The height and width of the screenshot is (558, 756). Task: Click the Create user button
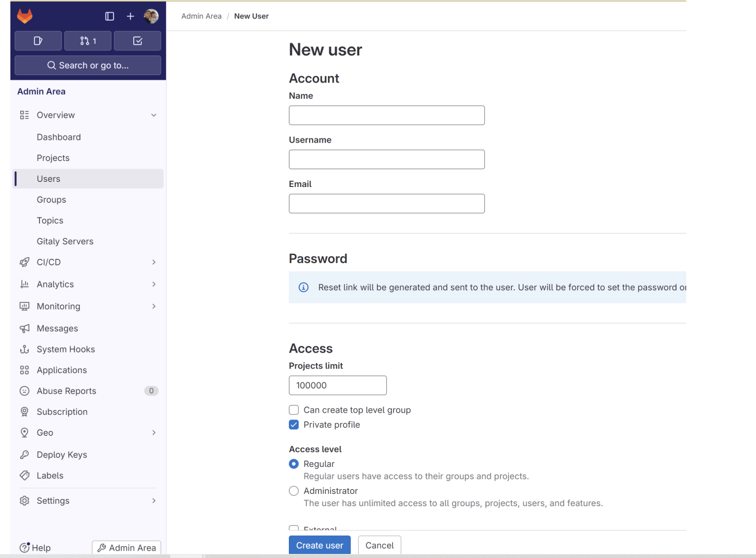[319, 545]
